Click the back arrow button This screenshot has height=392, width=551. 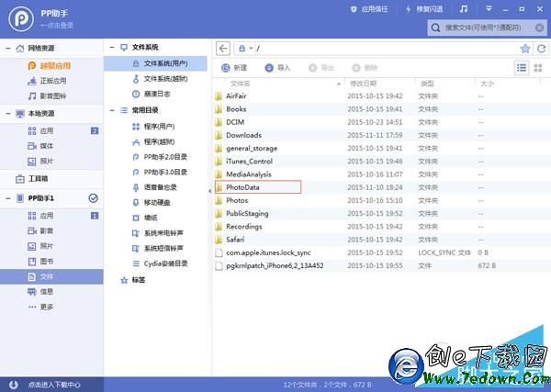point(223,49)
